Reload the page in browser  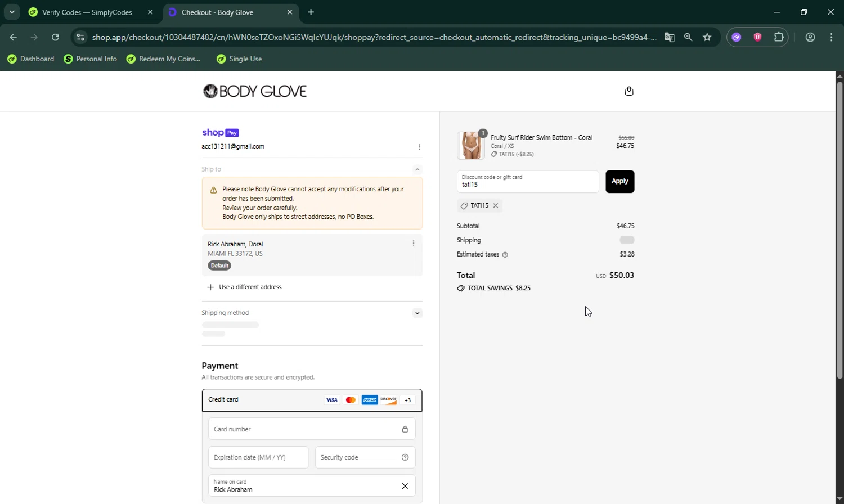pos(55,37)
